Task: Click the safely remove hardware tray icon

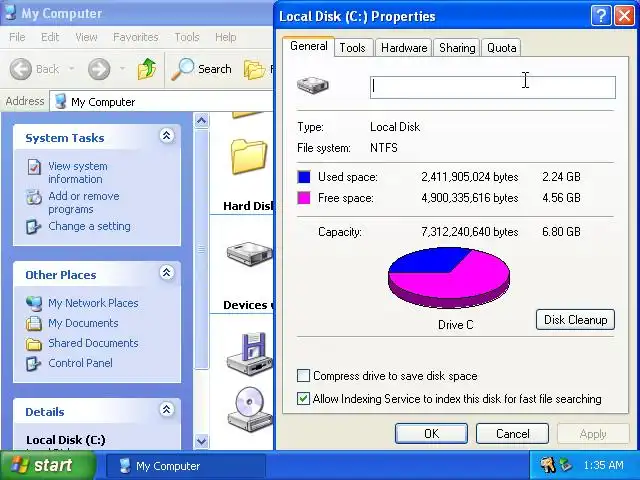Action: tap(565, 465)
